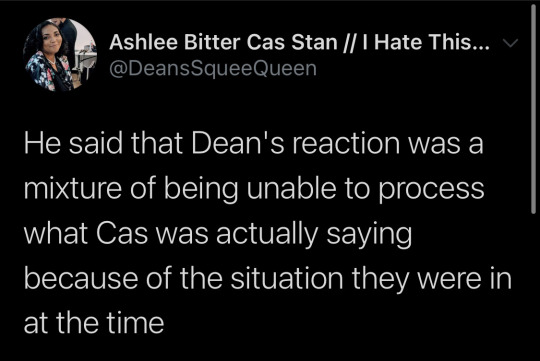The width and height of the screenshot is (540, 361).
Task: Open the tweet options chevron menu
Action: [x=510, y=43]
